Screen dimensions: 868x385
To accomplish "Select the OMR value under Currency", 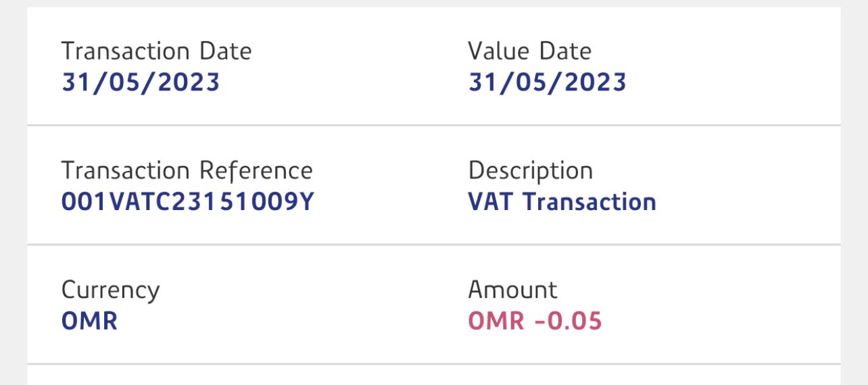I will [89, 321].
